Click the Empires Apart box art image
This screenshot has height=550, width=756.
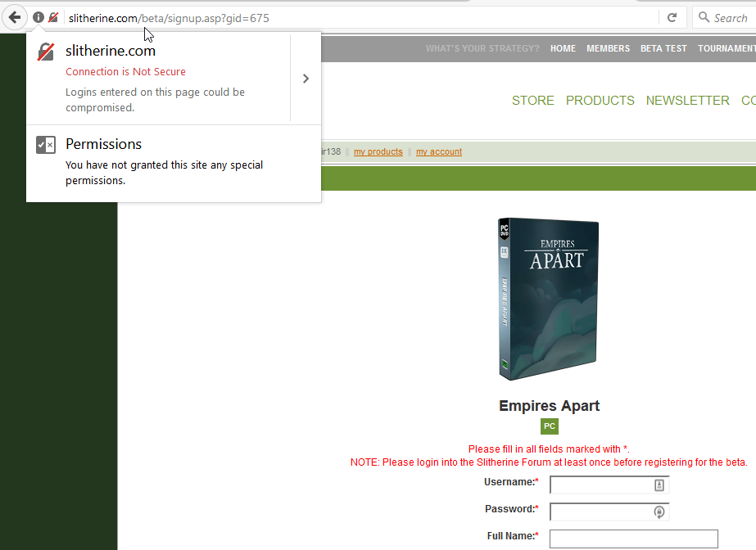548,299
